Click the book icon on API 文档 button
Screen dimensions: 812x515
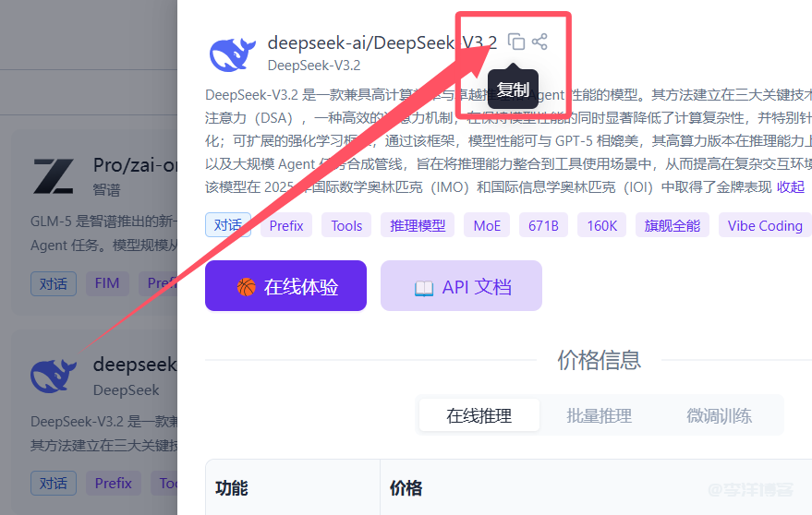[x=424, y=288]
